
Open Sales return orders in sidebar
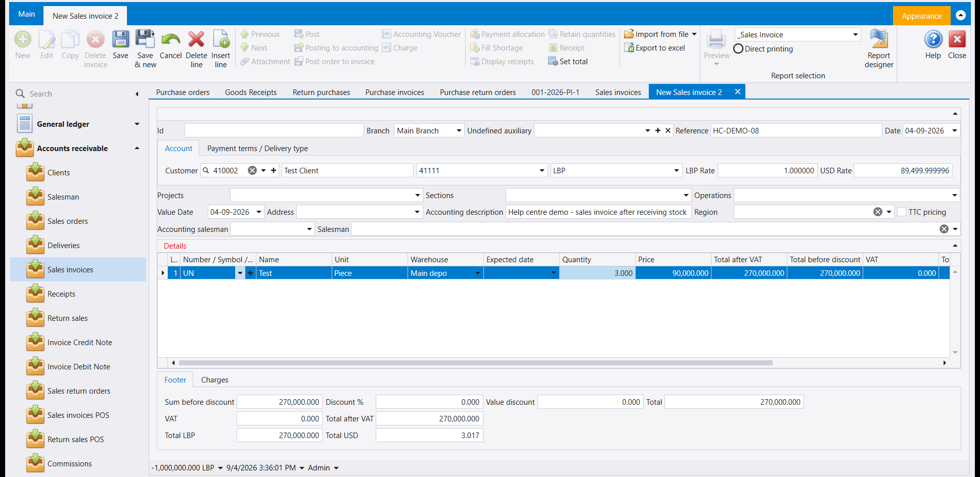coord(78,391)
